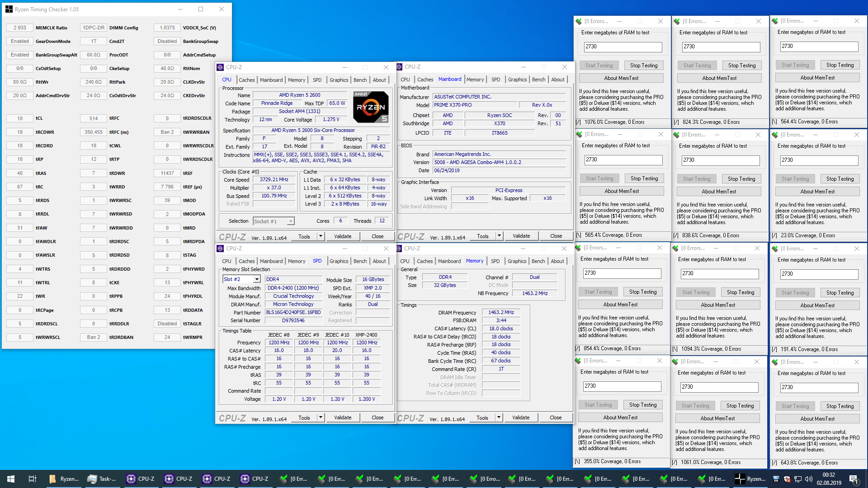Click title icon of CPU-Z window showing Memory tab
Image resolution: width=868 pixels, height=488 pixels.
399,249
